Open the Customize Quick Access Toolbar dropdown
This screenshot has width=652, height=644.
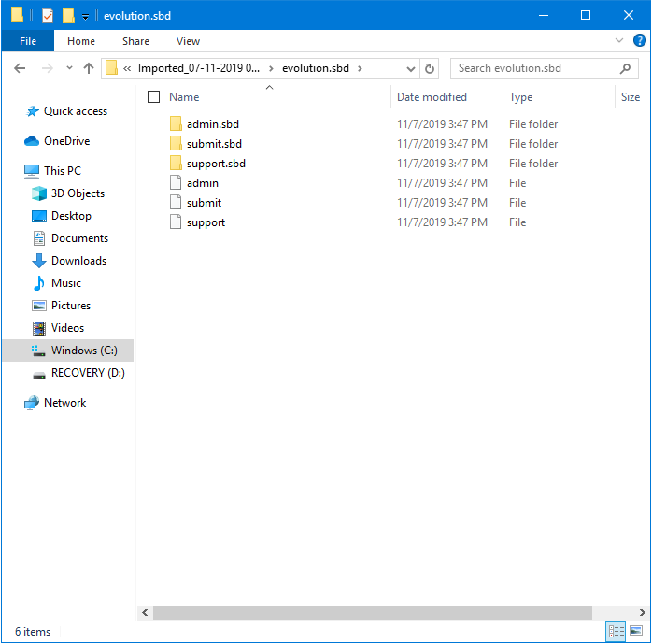85,17
